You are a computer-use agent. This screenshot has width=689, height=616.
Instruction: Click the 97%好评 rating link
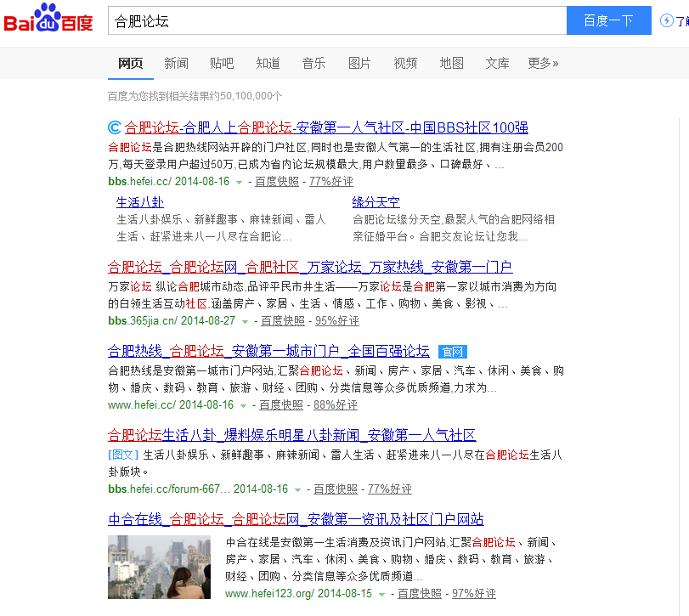474,594
